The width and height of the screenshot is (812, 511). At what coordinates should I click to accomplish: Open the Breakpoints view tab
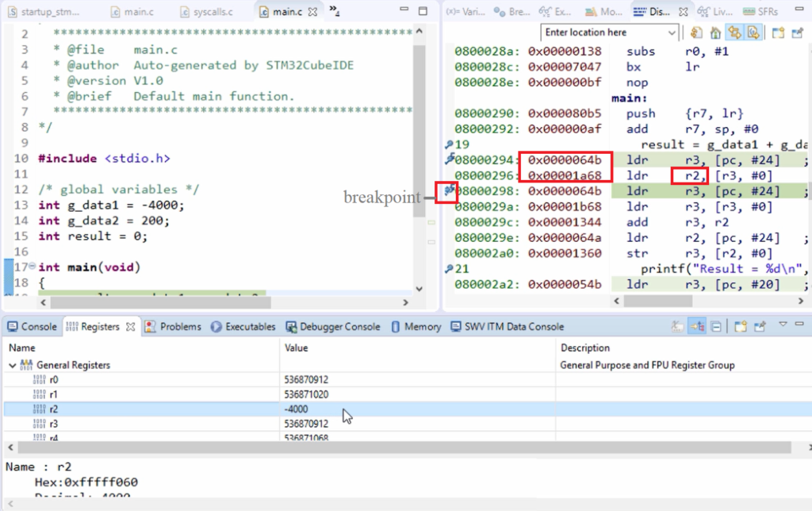[511, 11]
